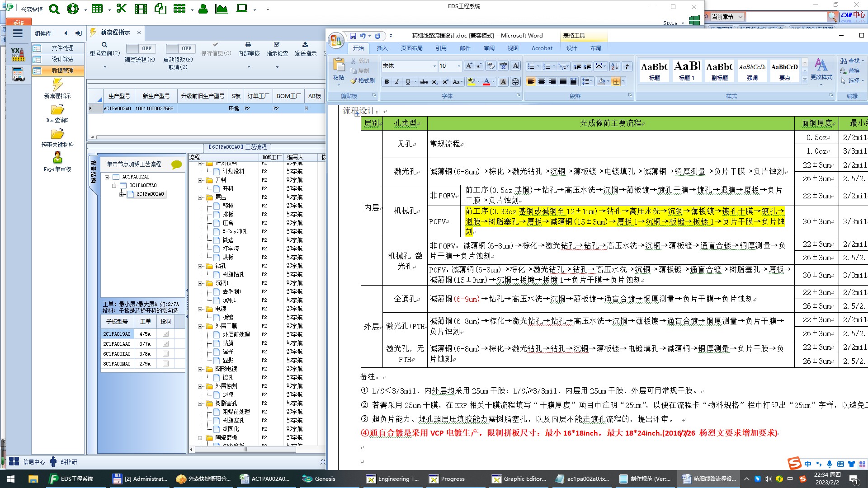Collapse the 层压 folder in process tree
This screenshot has width=868, height=488.
click(200, 197)
